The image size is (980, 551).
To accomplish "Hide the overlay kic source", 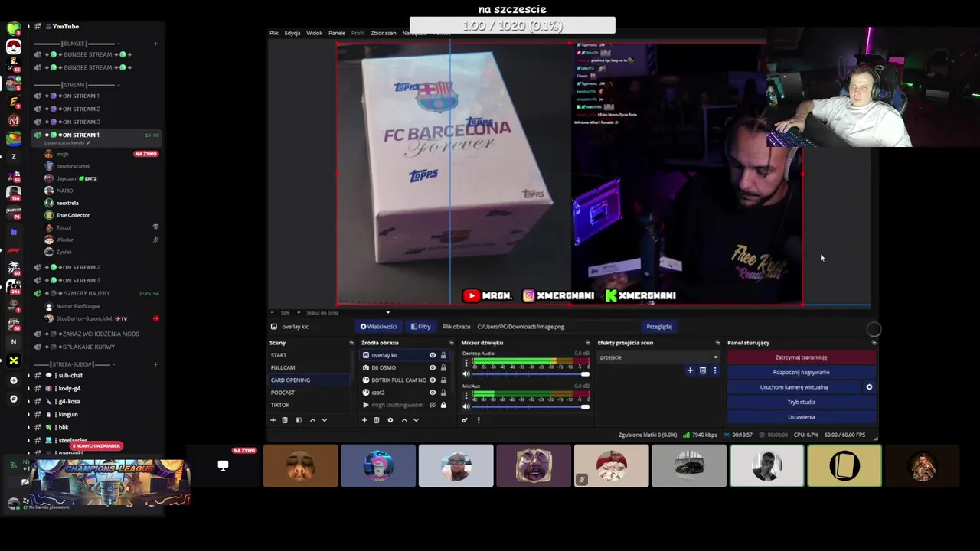I will coord(433,355).
